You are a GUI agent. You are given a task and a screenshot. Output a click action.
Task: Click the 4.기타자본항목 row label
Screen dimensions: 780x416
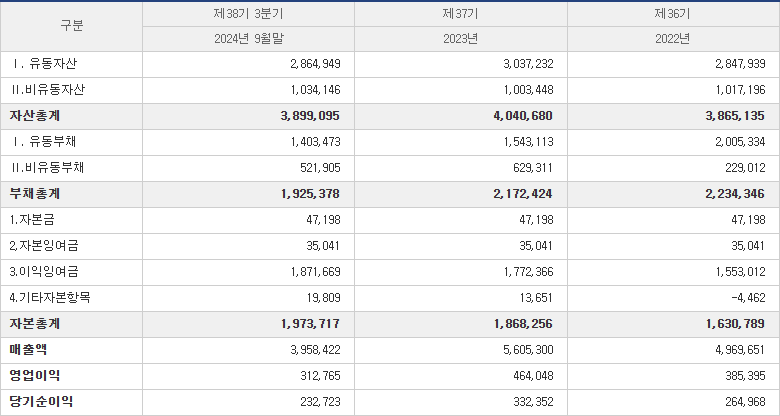[50, 298]
